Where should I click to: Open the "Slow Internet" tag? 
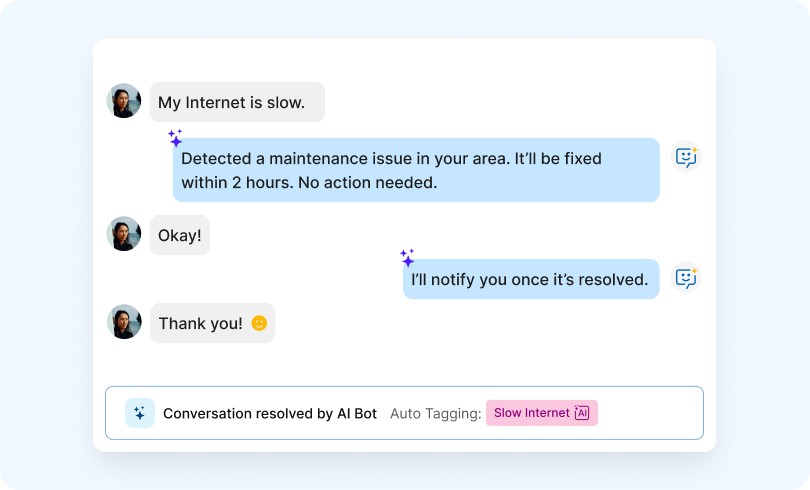coord(532,413)
